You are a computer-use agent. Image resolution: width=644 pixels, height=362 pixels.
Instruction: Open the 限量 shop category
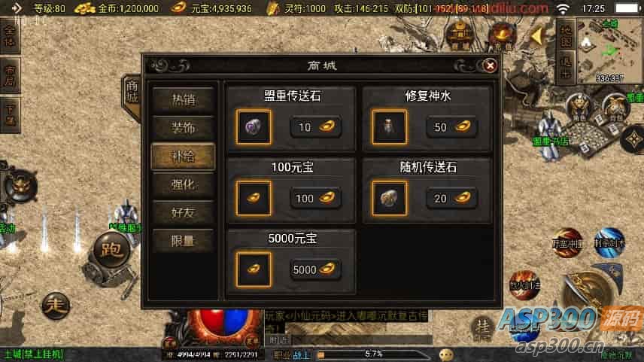pos(183,241)
